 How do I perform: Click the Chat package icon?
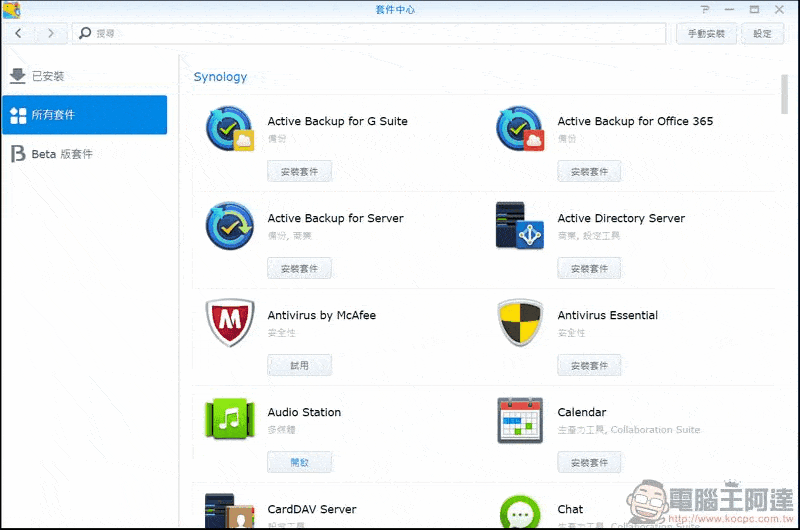click(x=519, y=512)
